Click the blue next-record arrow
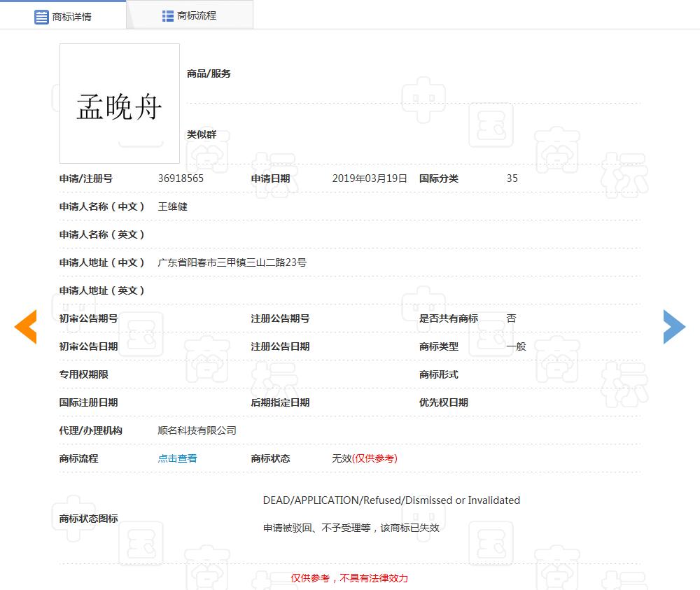This screenshot has width=700, height=590. click(674, 326)
